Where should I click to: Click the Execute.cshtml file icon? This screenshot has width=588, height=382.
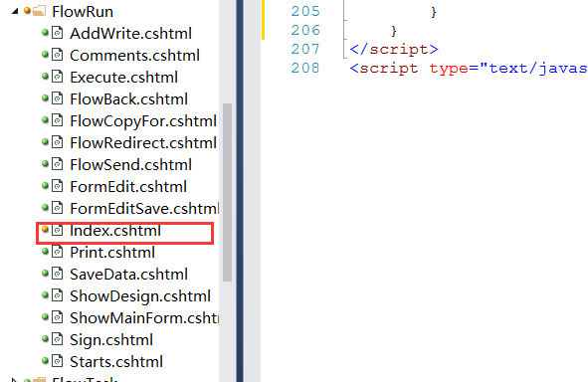[57, 77]
